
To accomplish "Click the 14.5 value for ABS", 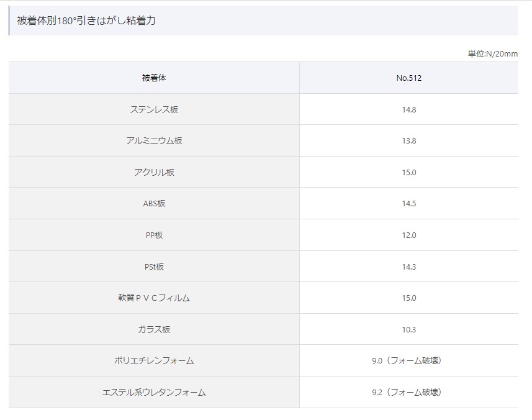I will point(409,203).
